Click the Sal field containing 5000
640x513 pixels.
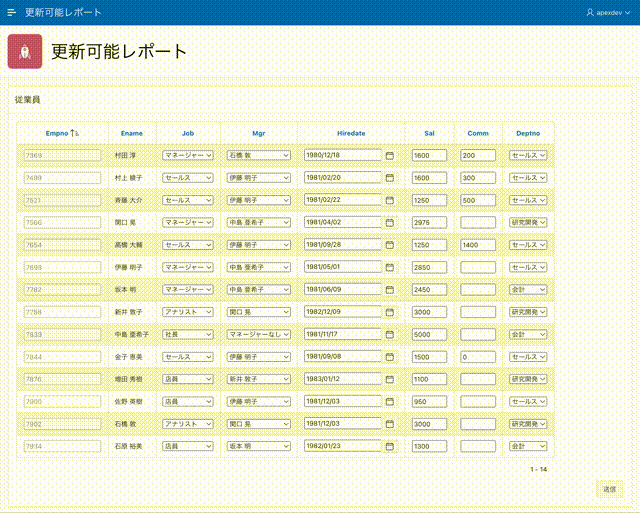(429, 335)
